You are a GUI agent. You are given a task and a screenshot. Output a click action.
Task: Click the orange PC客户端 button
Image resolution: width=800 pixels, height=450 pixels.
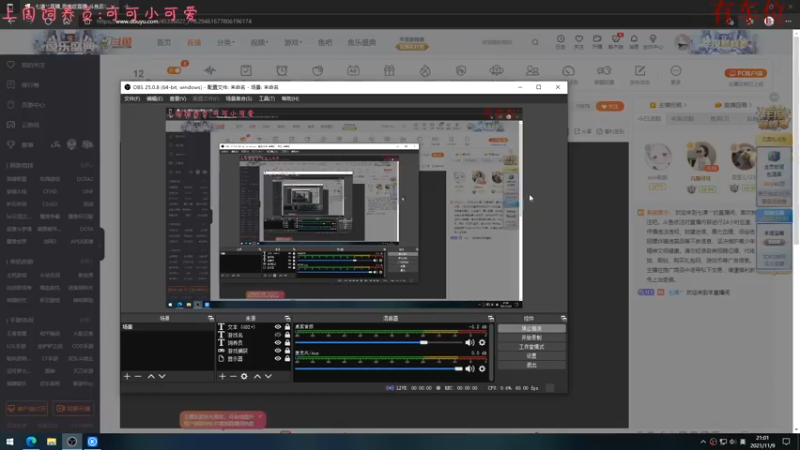click(x=745, y=73)
